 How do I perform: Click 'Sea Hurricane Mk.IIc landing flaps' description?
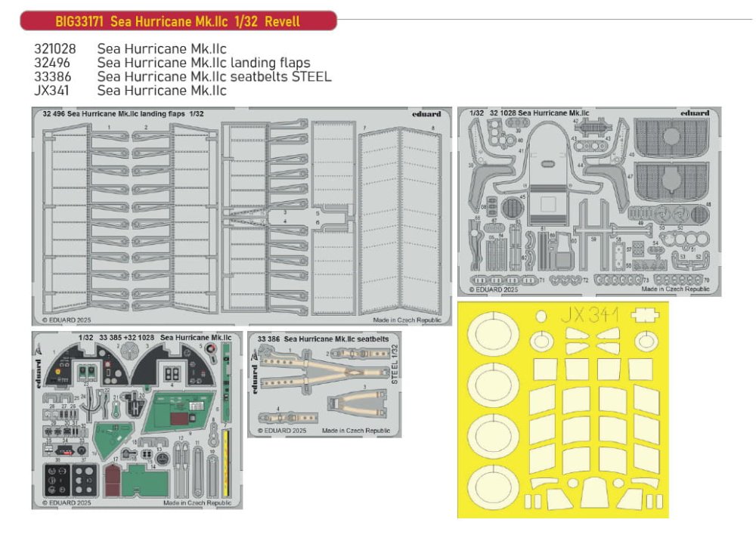pyautogui.click(x=203, y=63)
